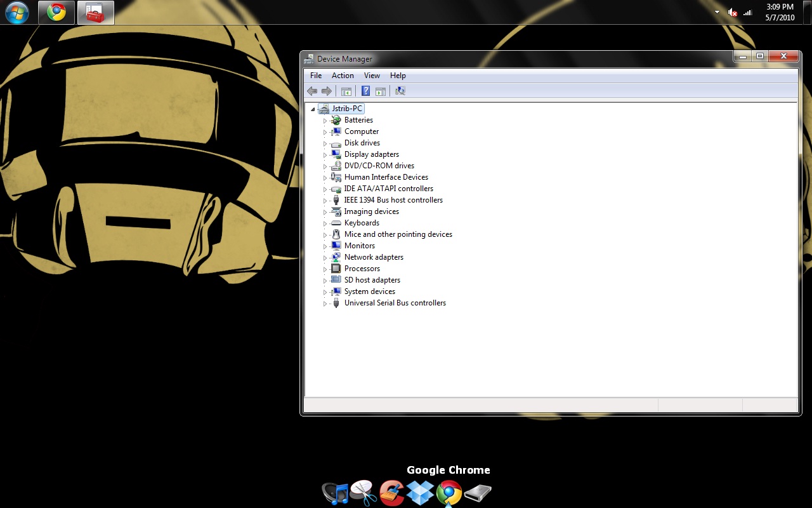
Task: Open the network signal tray icon
Action: click(x=748, y=12)
